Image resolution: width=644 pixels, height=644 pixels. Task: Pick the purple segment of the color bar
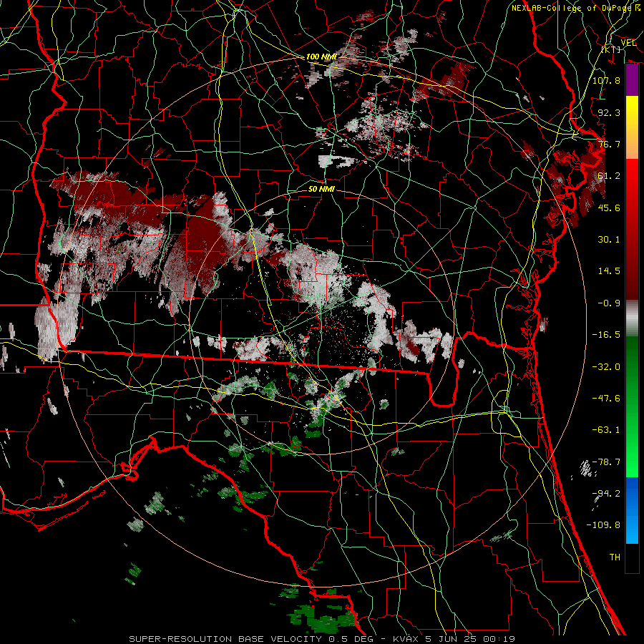click(x=632, y=80)
